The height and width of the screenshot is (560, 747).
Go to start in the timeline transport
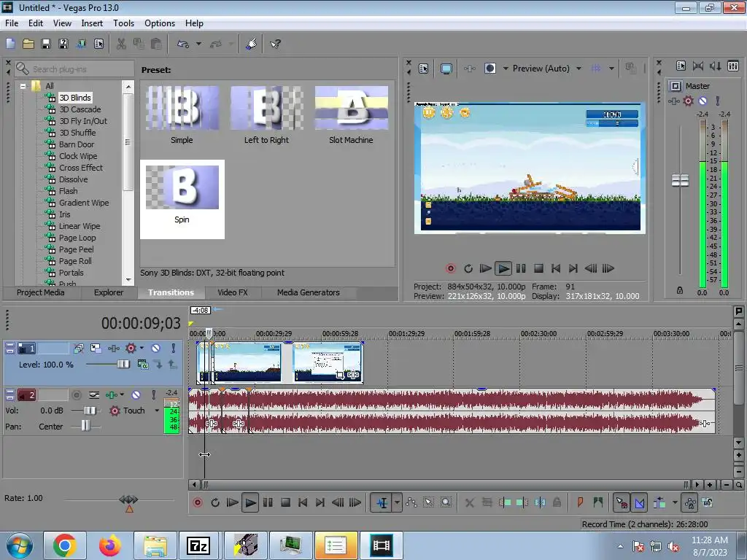point(303,502)
